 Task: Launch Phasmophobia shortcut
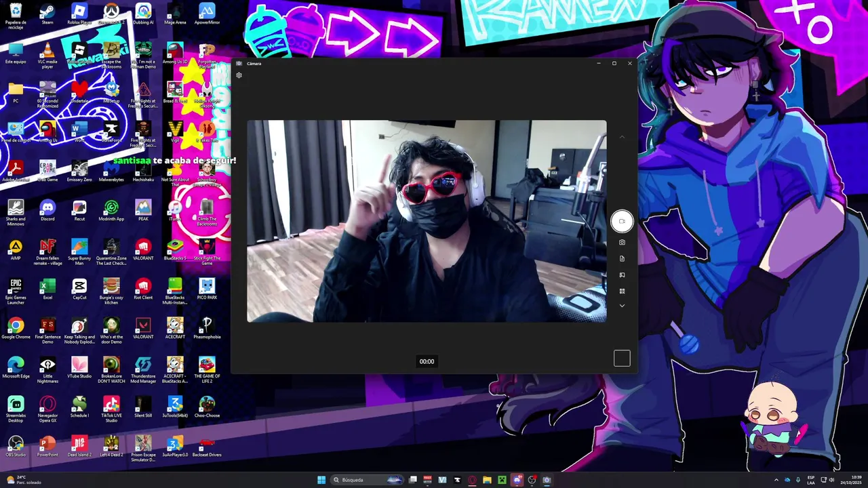coord(207,328)
